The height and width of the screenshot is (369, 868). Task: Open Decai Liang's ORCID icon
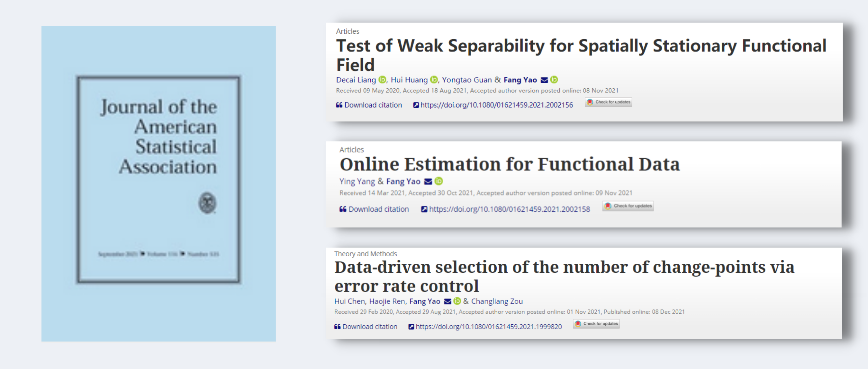point(382,80)
